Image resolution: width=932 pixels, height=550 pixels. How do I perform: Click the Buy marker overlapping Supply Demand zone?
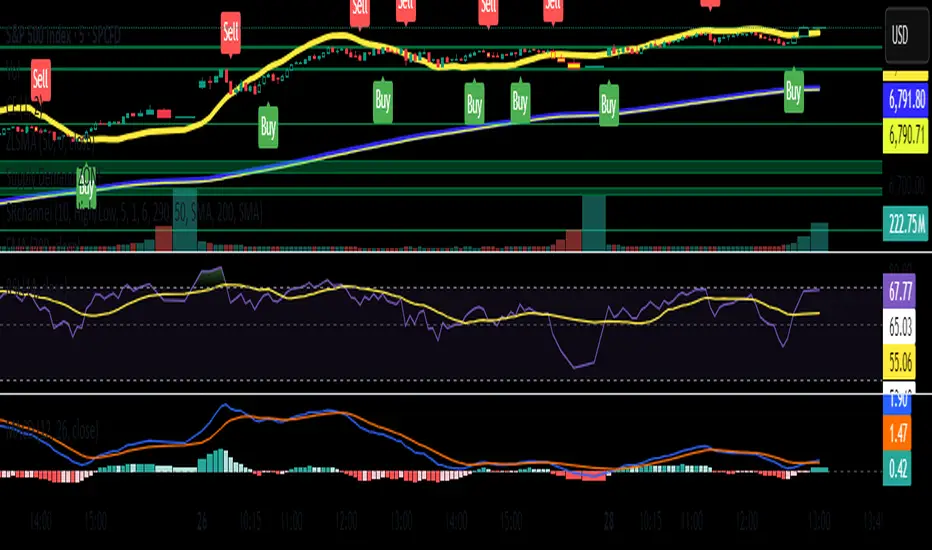(x=86, y=186)
